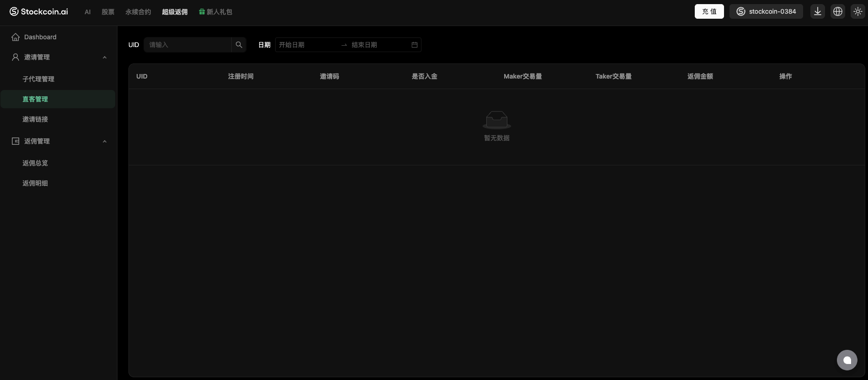Open stockcoin-0384 account menu
The width and height of the screenshot is (868, 380).
point(766,11)
